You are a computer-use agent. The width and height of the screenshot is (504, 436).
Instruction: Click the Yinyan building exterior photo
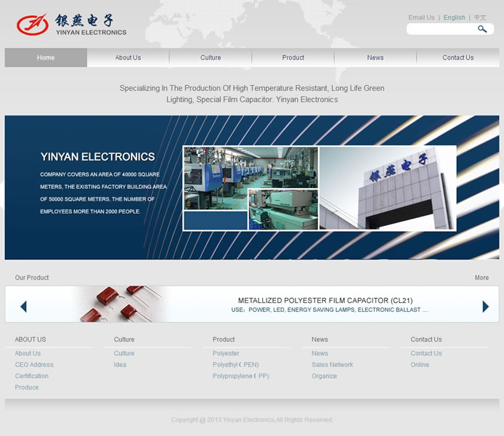pos(388,188)
